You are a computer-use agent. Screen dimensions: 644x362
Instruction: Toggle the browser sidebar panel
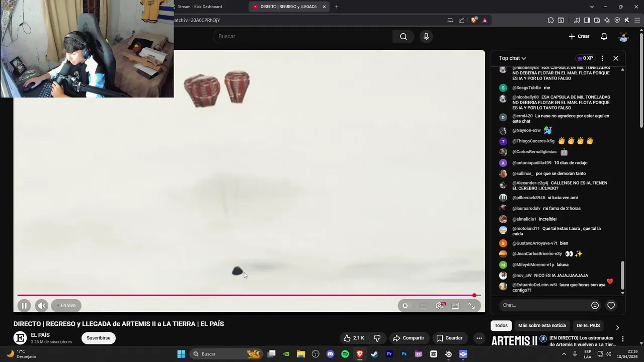pyautogui.click(x=587, y=20)
